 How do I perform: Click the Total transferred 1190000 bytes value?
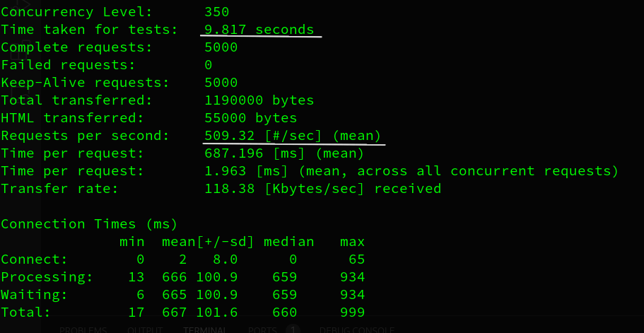point(259,100)
